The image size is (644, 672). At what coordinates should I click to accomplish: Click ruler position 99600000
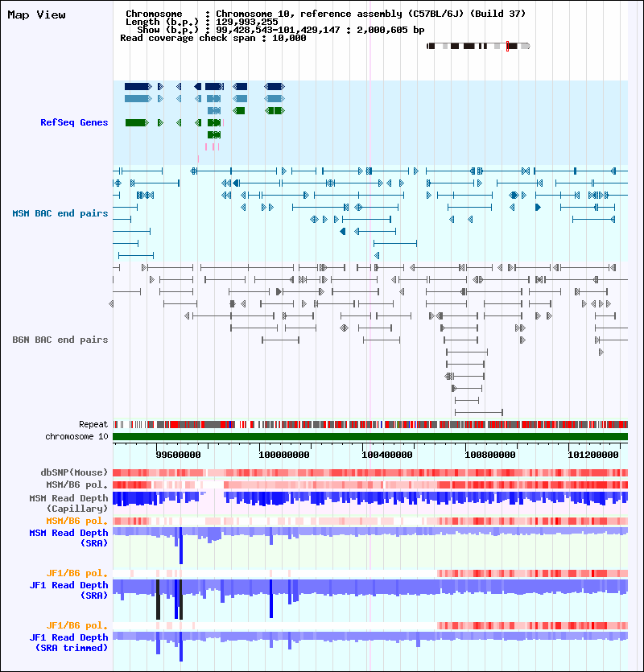pyautogui.click(x=178, y=455)
